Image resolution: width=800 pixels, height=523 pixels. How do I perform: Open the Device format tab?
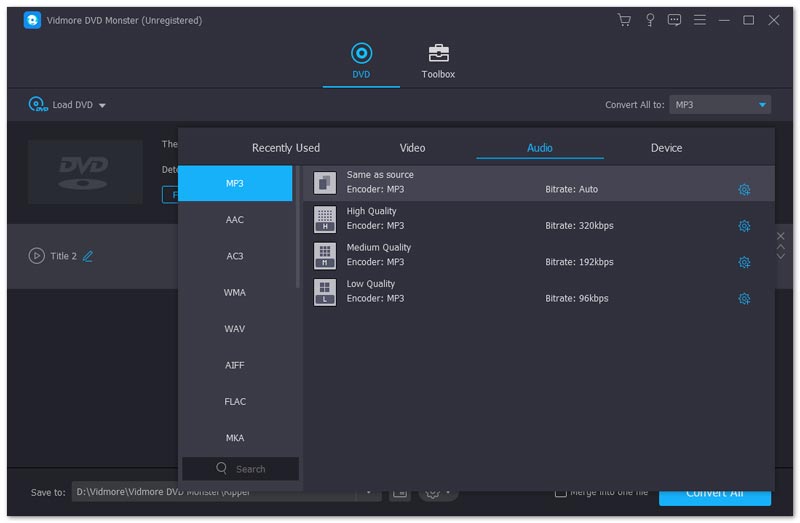666,148
